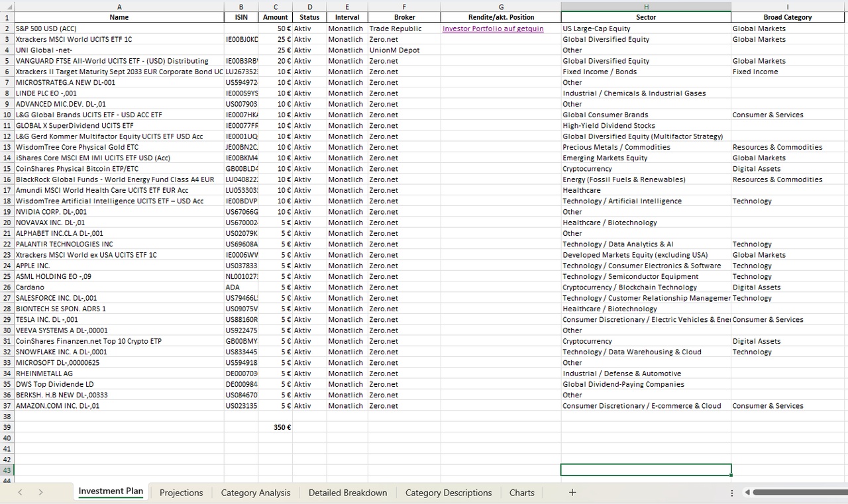Select column G header
The height and width of the screenshot is (504, 848).
coord(501,7)
